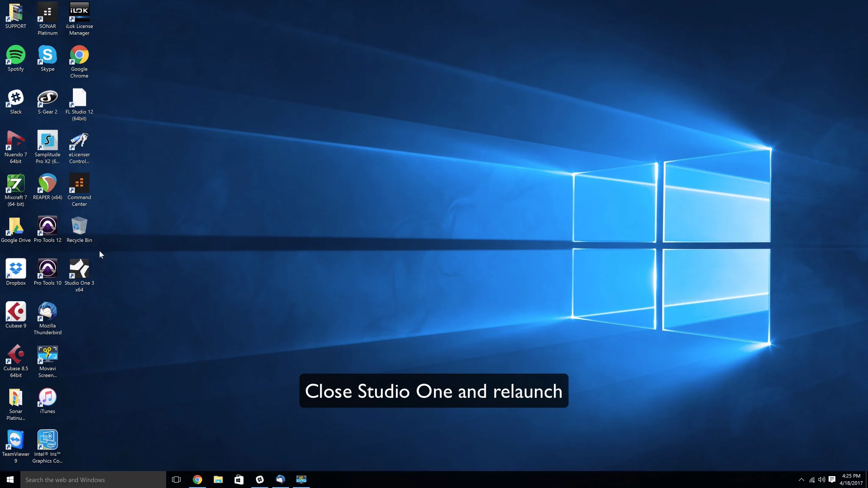Click the Search the web and Windows box
Screen dimensions: 868x488
93,480
